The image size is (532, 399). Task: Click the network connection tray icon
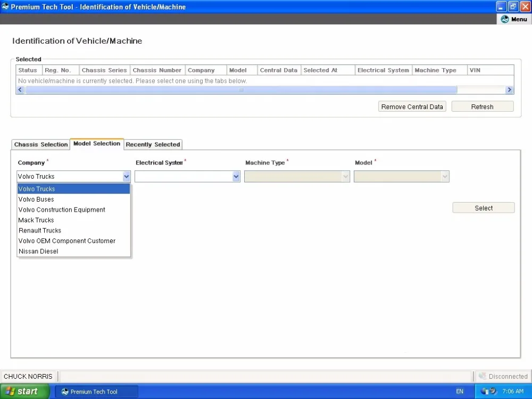click(x=485, y=391)
